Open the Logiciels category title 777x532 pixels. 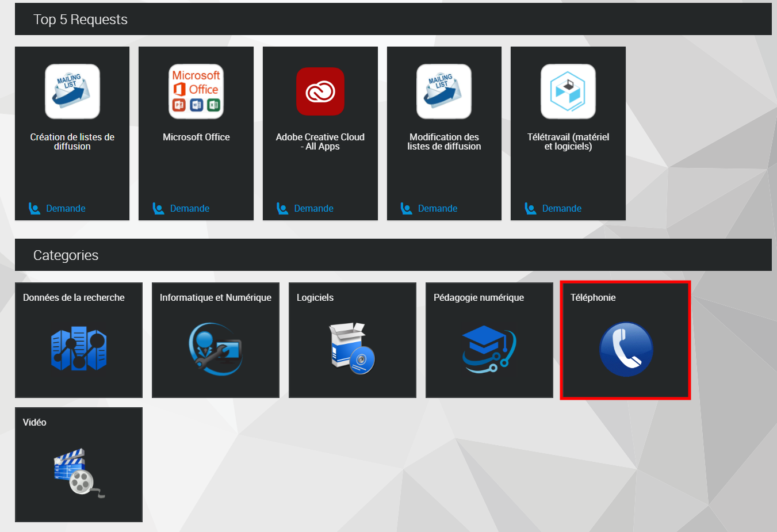(x=315, y=297)
